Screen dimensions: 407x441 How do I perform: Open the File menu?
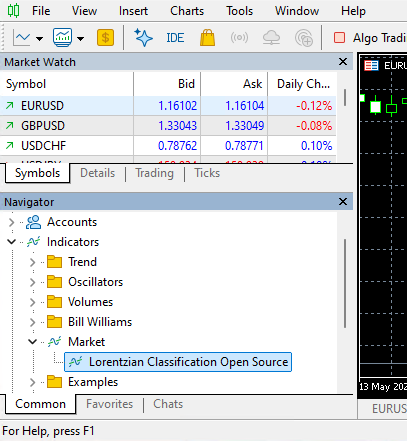coord(41,11)
